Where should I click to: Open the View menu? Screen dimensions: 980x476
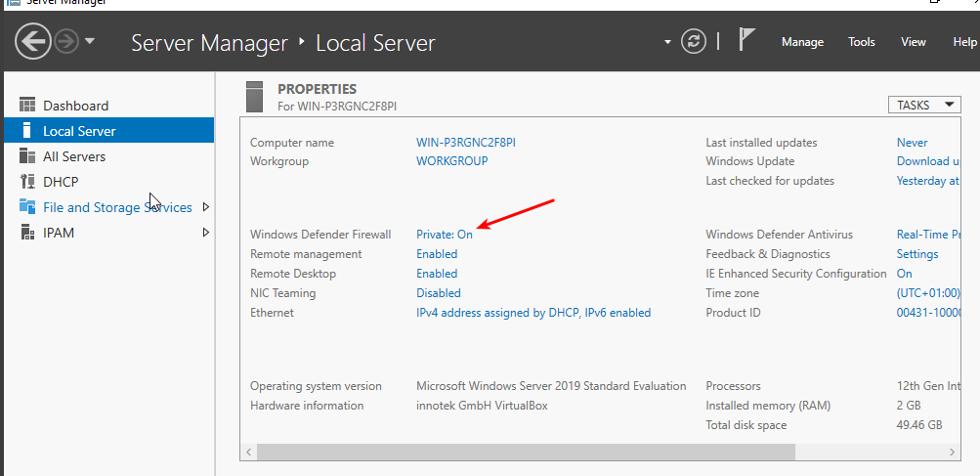point(914,42)
